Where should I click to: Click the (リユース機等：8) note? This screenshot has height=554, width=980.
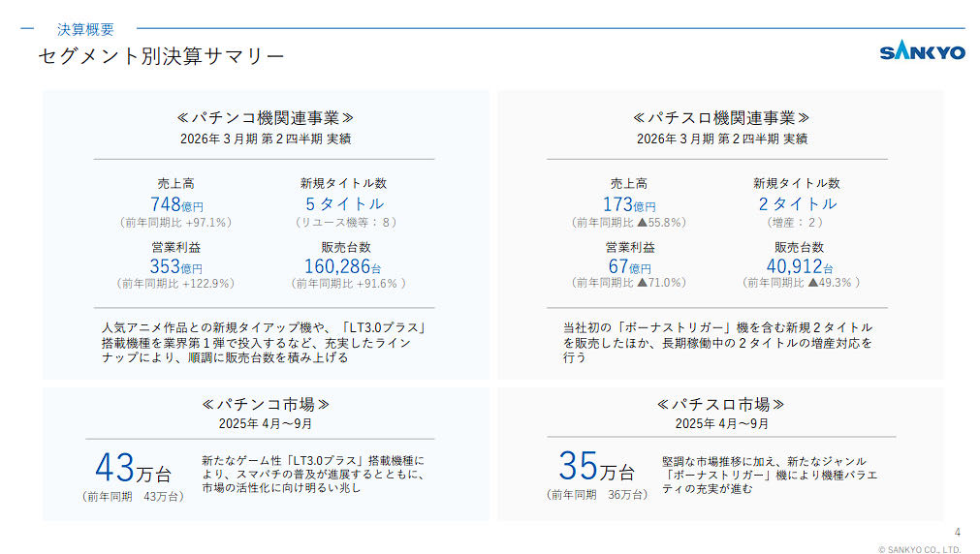(x=344, y=222)
